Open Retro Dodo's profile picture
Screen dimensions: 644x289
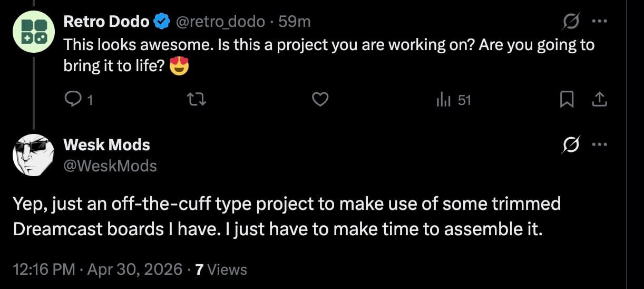point(33,32)
